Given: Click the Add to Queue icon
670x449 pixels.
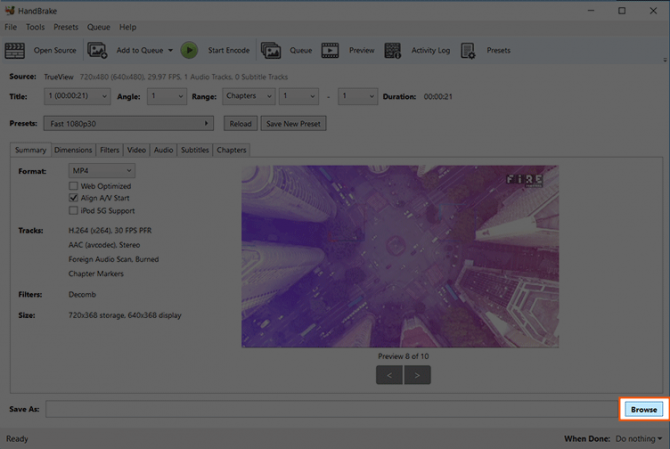Looking at the screenshot, I should (97, 50).
